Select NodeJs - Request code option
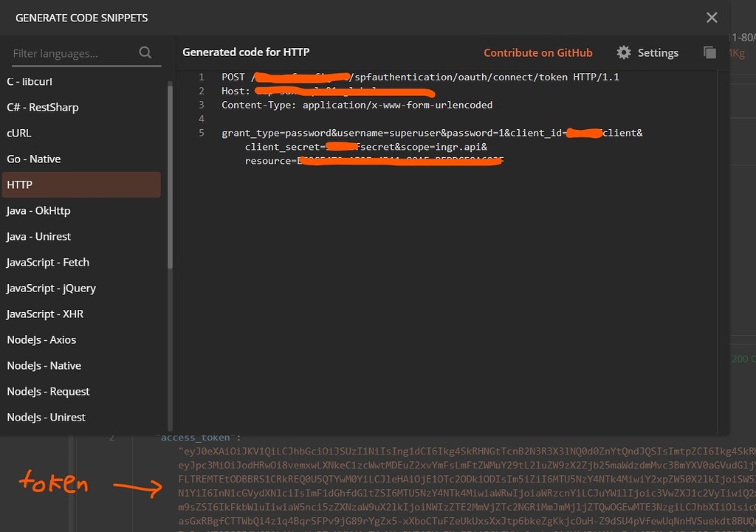This screenshot has height=532, width=756. click(81, 391)
